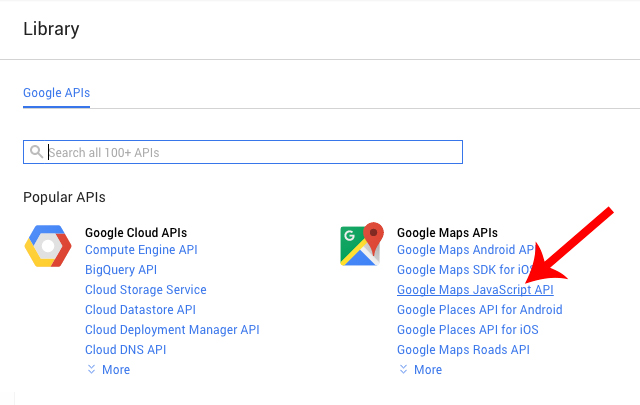
Task: Open Cloud Storage Service link
Action: pyautogui.click(x=146, y=290)
